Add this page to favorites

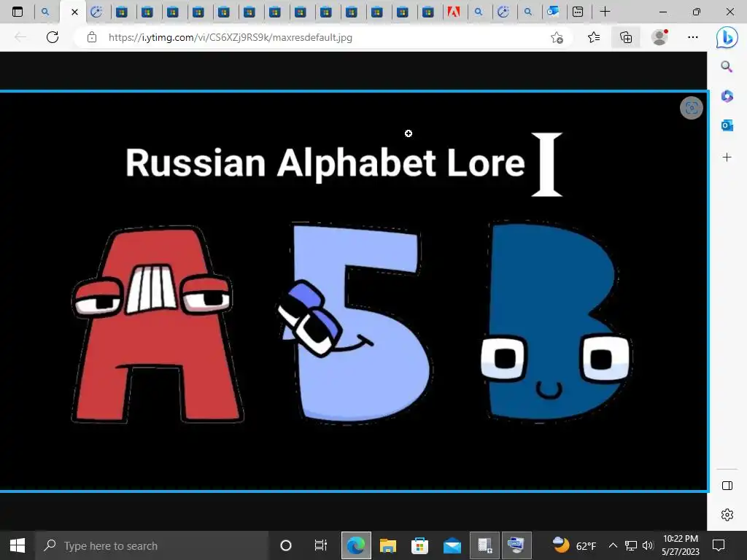coord(557,37)
